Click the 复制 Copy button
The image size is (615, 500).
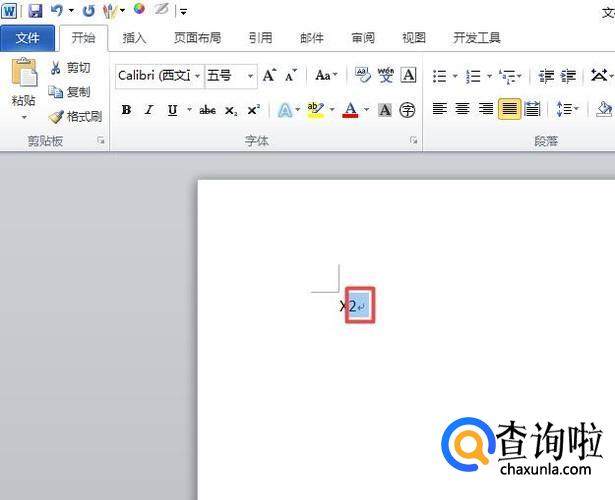click(x=70, y=92)
